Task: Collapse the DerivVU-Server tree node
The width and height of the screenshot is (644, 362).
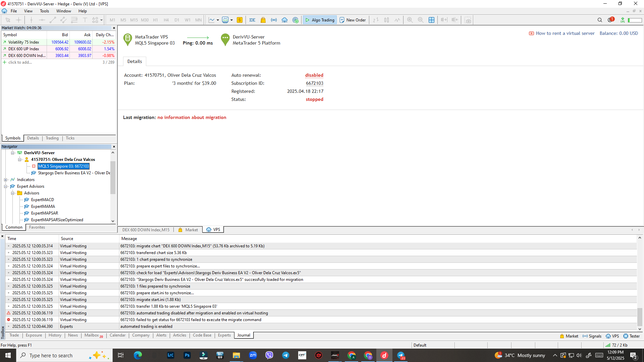Action: (x=13, y=153)
